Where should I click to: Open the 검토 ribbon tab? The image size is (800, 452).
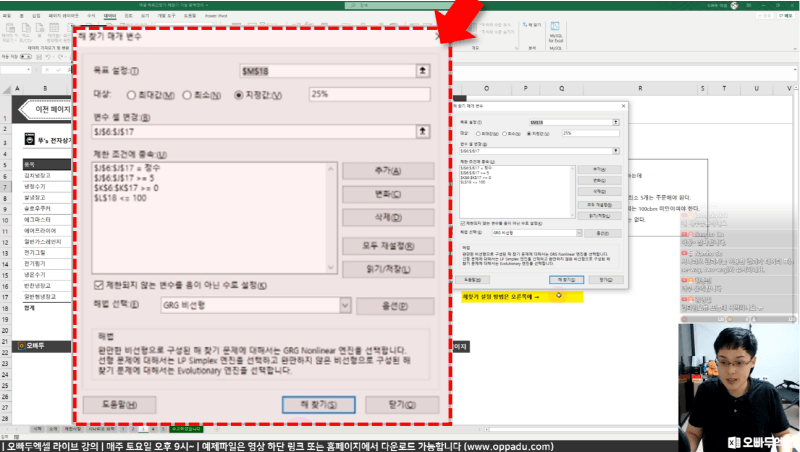click(129, 16)
